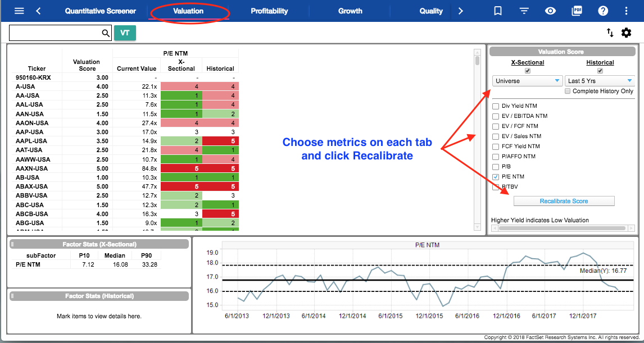Click the Valuation Score column header
The height and width of the screenshot is (343, 644).
(x=87, y=65)
